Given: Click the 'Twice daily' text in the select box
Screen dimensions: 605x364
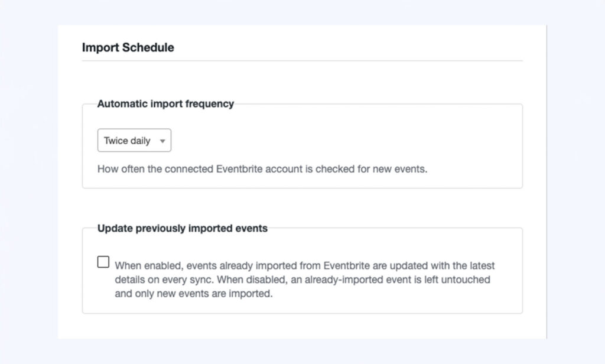Looking at the screenshot, I should tap(127, 141).
